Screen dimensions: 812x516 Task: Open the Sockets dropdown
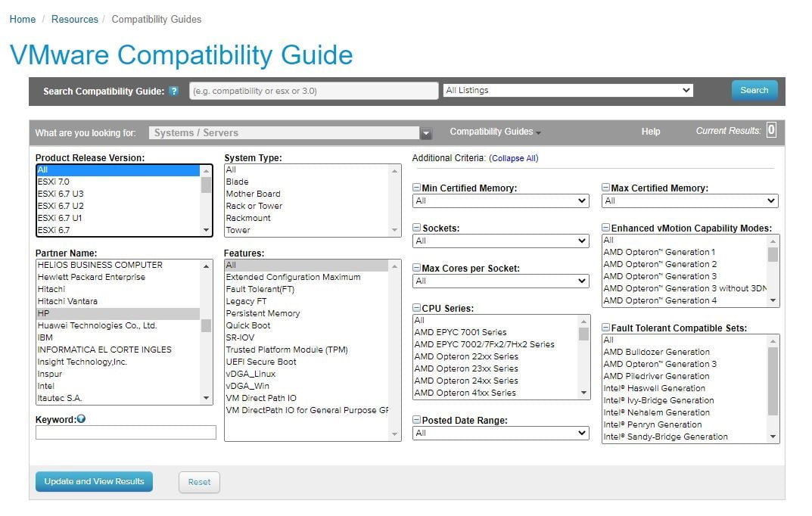pyautogui.click(x=501, y=241)
